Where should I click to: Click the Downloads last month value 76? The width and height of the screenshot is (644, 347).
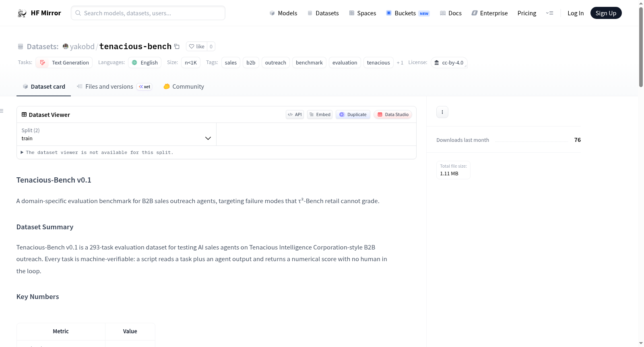(x=578, y=140)
